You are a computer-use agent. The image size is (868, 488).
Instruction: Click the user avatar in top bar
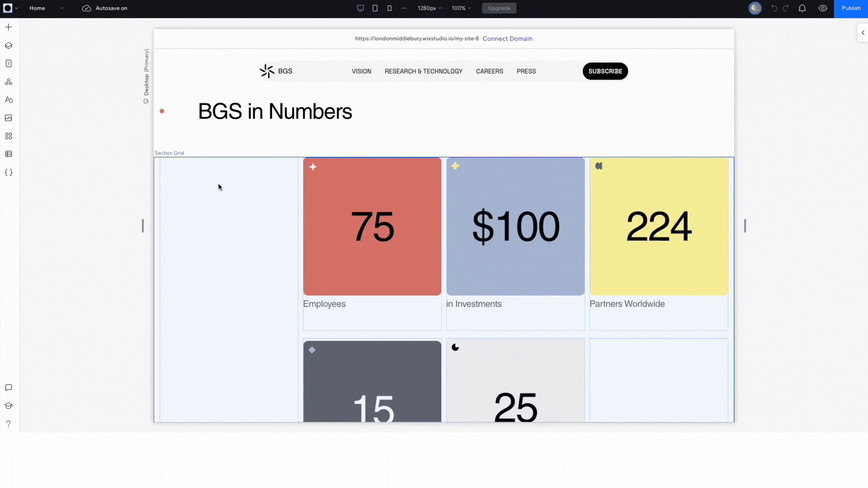(x=755, y=8)
